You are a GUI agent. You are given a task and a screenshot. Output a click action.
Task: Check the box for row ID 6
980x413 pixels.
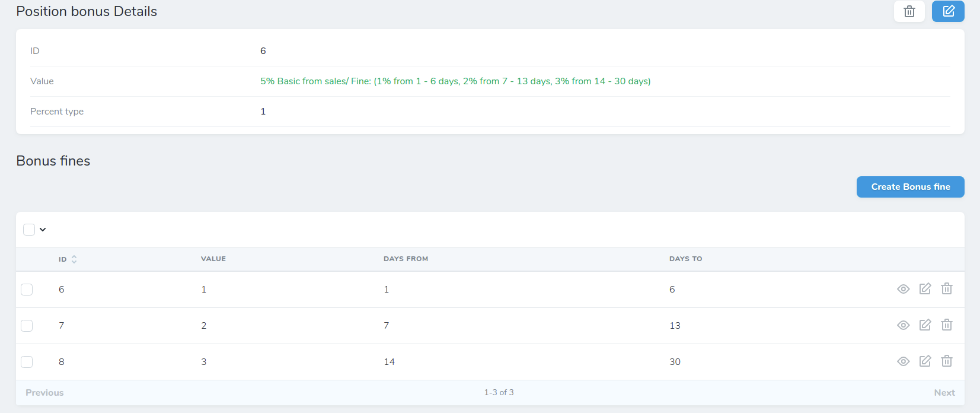point(27,290)
